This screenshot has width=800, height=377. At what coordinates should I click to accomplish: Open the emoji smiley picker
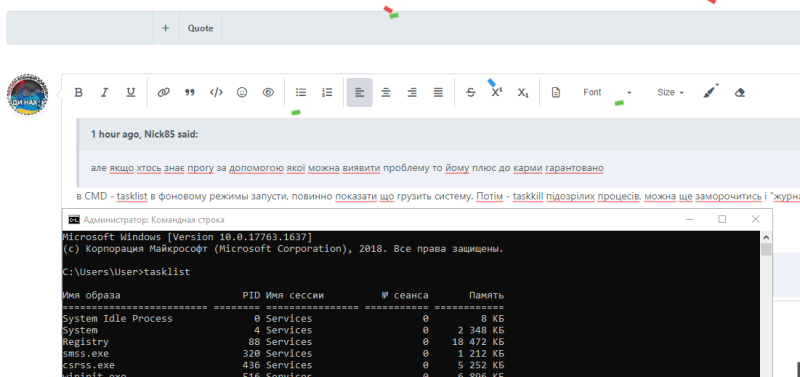(242, 92)
